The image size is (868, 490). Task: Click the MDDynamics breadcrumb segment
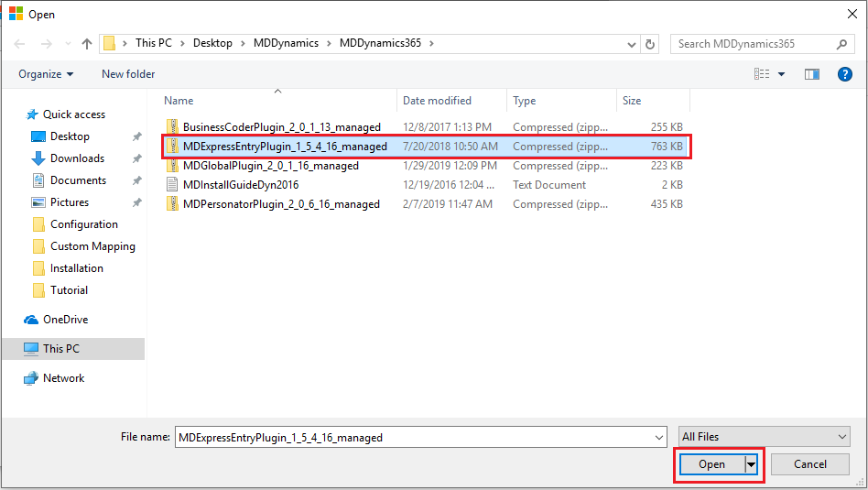coord(287,44)
